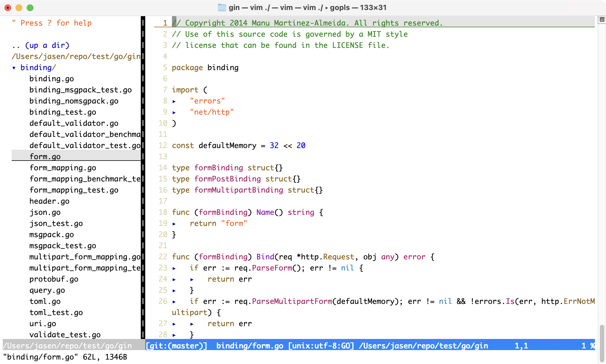Click binding/form.go in the status line

[250, 346]
